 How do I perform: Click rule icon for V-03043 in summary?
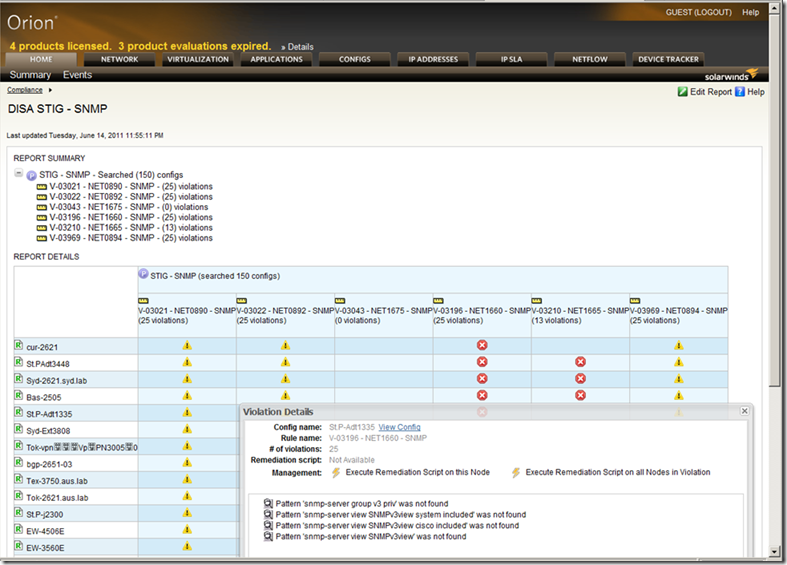(42, 207)
